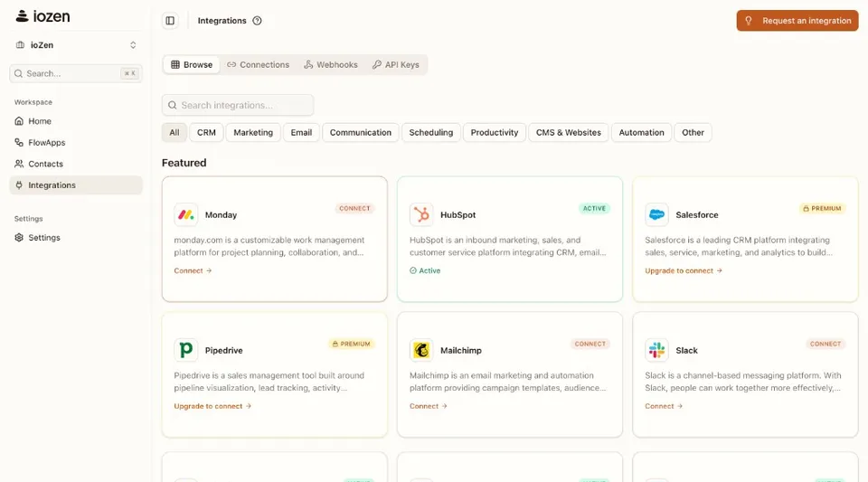Click the Salesforce cloud logo
Image resolution: width=868 pixels, height=482 pixels.
coord(656,214)
